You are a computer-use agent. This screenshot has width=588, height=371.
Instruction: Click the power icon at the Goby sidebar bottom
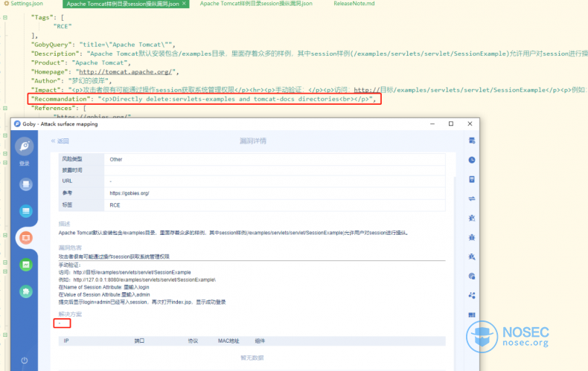click(25, 360)
